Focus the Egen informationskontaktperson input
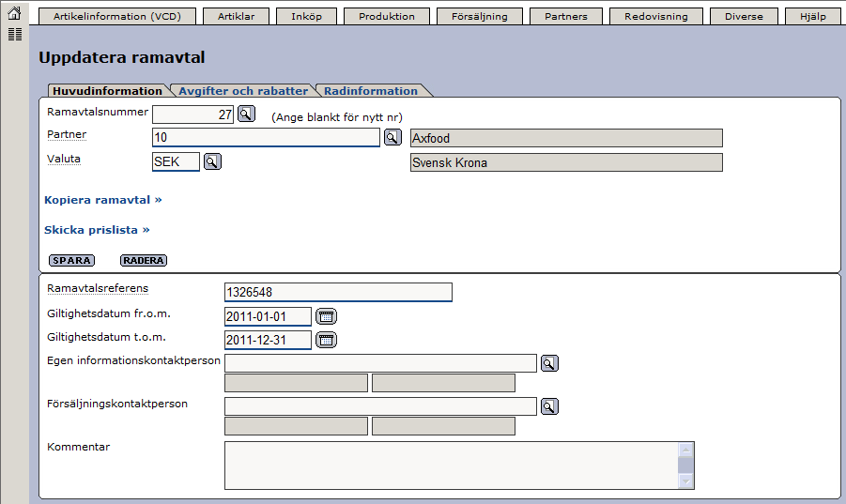 point(380,363)
